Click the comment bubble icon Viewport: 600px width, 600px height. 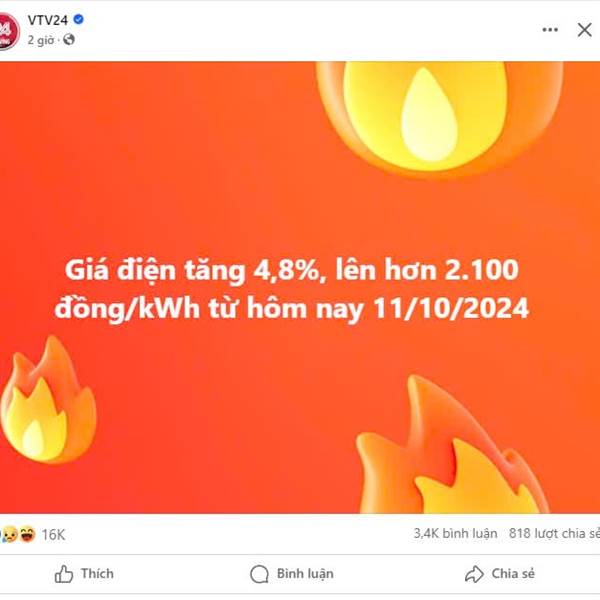[x=259, y=574]
